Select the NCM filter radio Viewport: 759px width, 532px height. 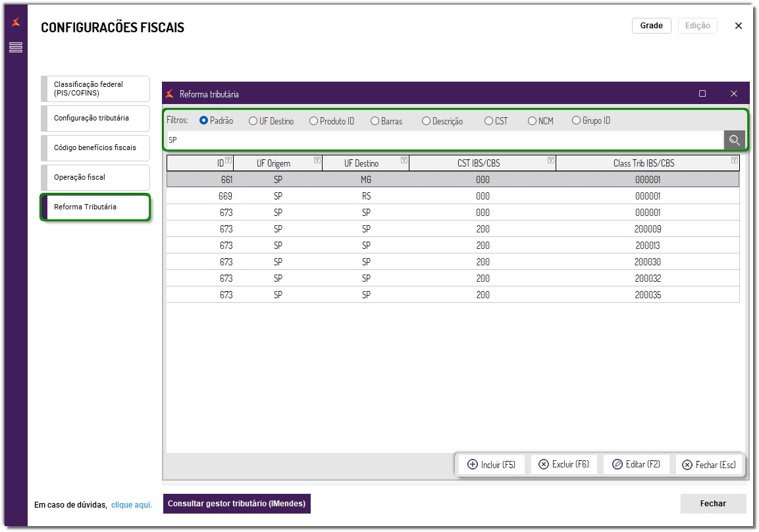(x=532, y=121)
